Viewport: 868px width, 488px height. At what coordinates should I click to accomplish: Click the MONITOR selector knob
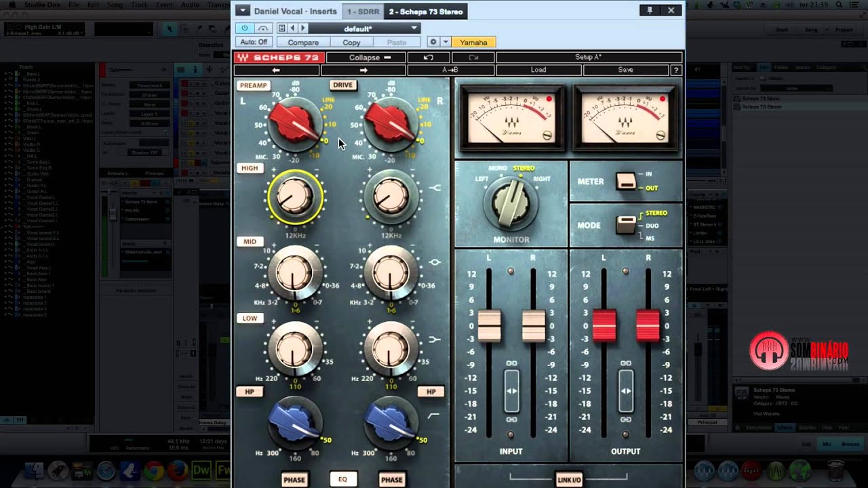[x=511, y=203]
